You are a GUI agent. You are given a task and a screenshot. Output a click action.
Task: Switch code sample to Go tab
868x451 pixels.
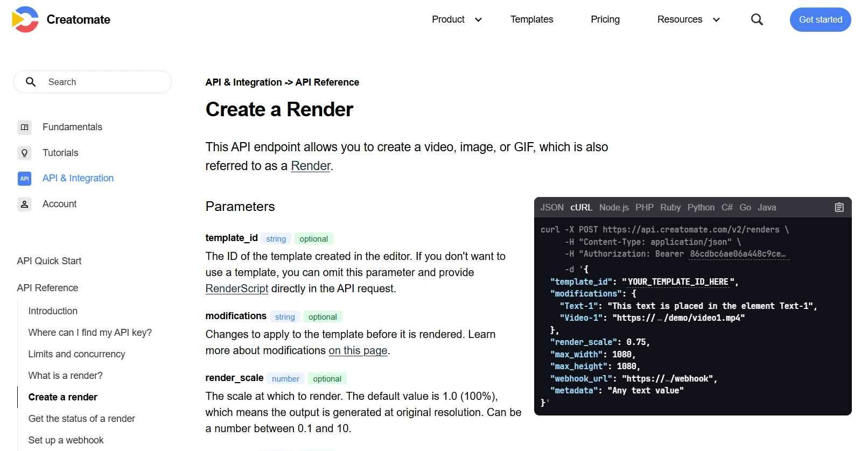click(x=745, y=207)
